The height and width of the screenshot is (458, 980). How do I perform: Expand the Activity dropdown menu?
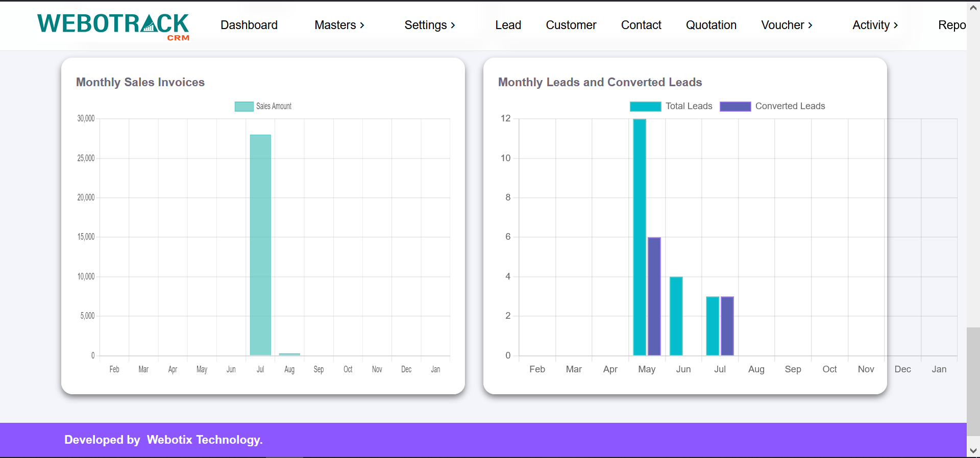pos(875,25)
